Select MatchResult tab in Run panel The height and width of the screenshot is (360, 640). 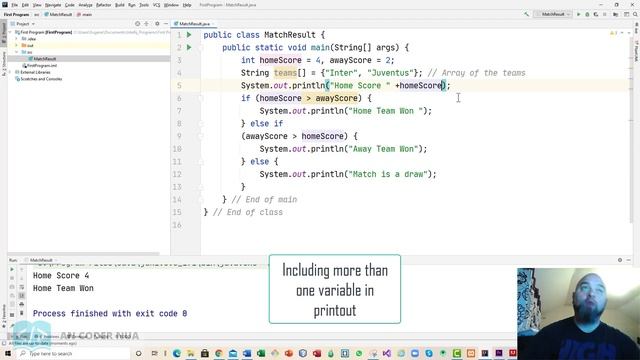pyautogui.click(x=41, y=260)
